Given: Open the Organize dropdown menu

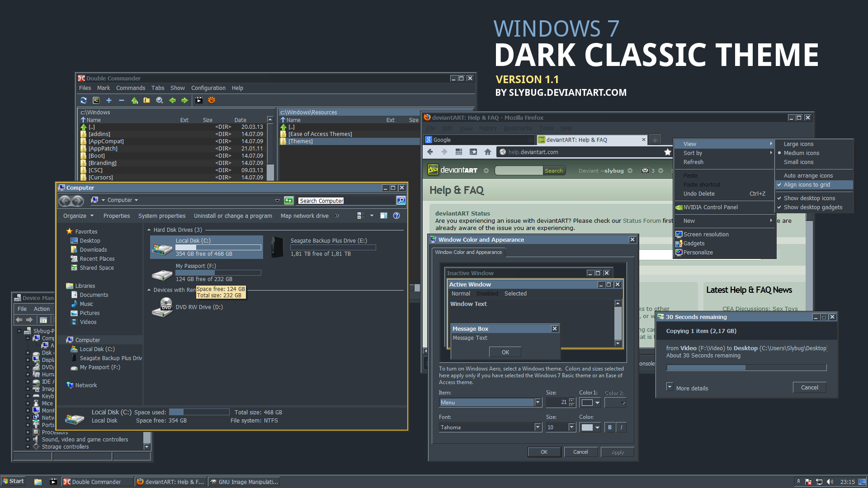Looking at the screenshot, I should pyautogui.click(x=78, y=216).
